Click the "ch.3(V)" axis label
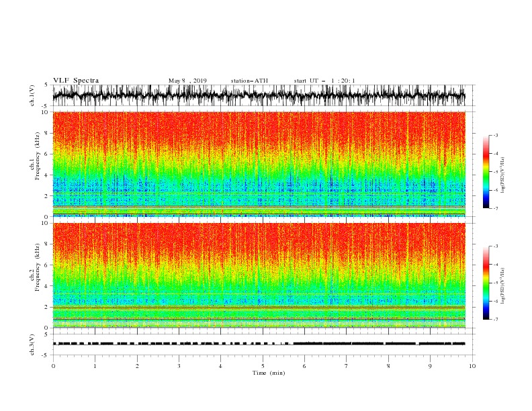Viewport: 532px width, 411px height. coord(32,345)
